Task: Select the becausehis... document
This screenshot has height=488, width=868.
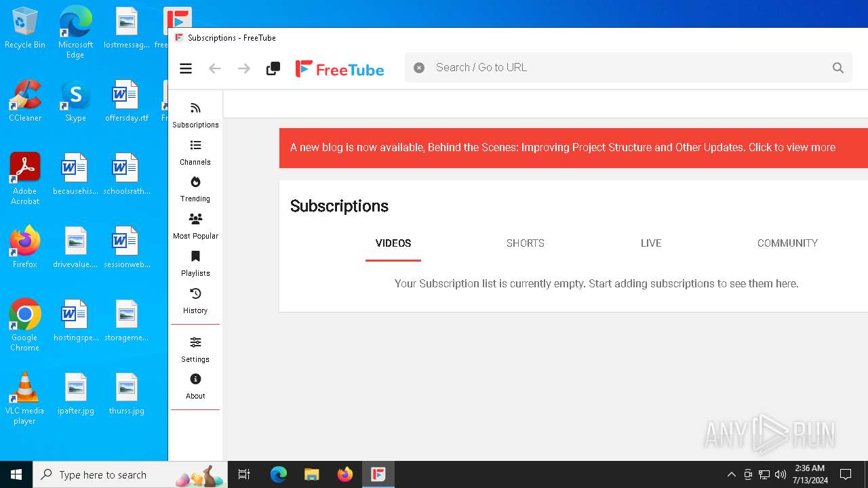Action: [75, 174]
